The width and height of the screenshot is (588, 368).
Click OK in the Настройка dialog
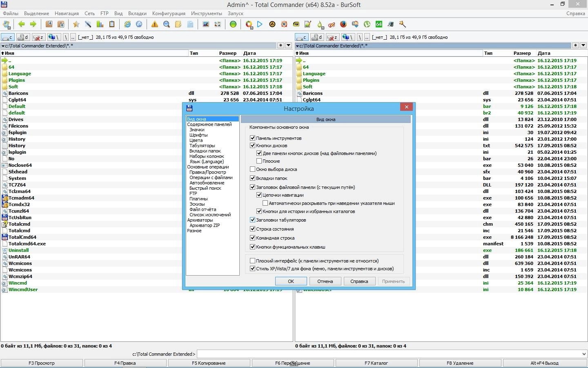pyautogui.click(x=291, y=281)
